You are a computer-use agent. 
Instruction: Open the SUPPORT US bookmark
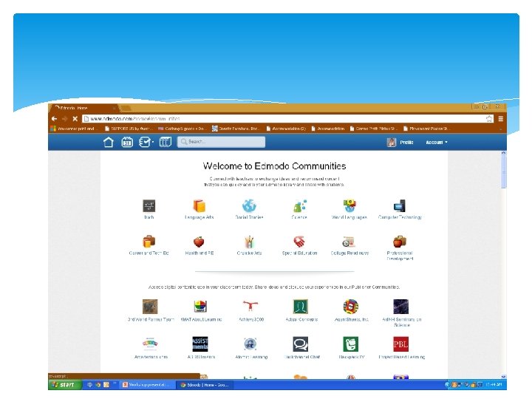[129, 129]
